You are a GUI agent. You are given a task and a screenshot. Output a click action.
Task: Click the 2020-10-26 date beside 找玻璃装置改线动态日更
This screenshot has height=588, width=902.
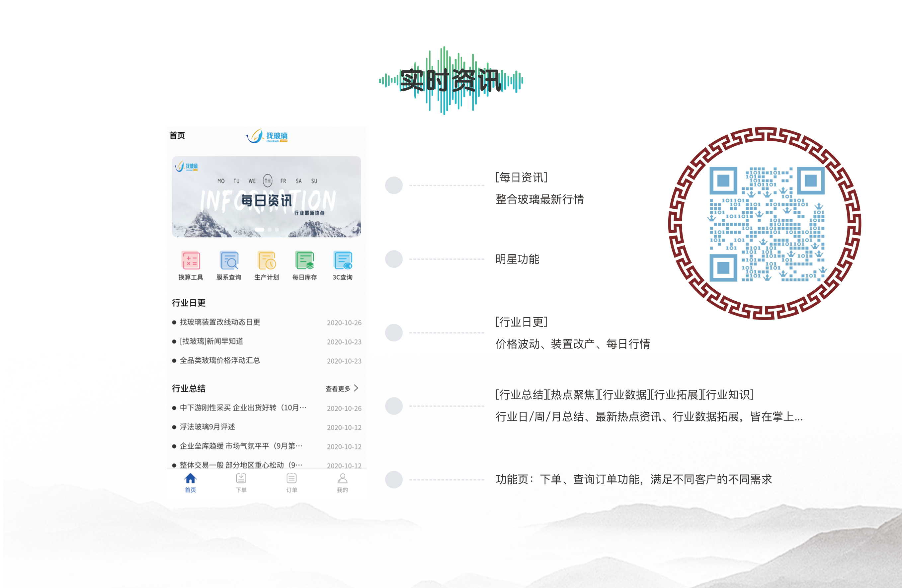[344, 323]
